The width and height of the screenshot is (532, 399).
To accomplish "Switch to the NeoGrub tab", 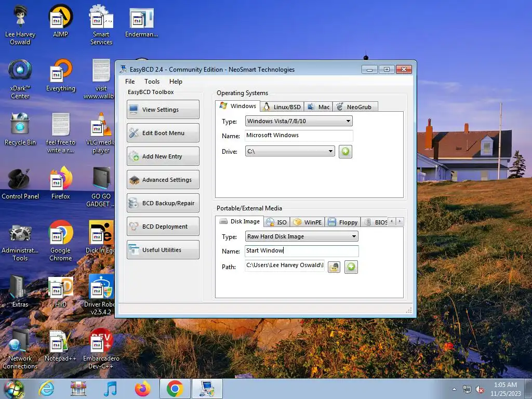I will pyautogui.click(x=355, y=107).
